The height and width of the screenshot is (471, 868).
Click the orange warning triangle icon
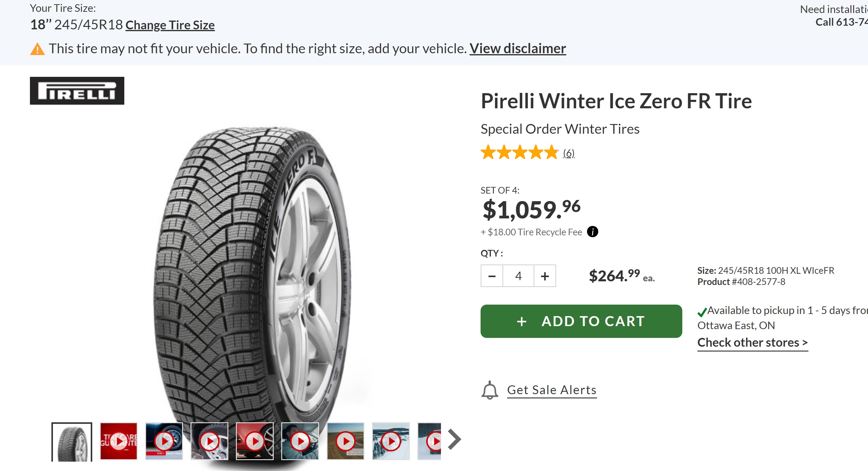(38, 49)
